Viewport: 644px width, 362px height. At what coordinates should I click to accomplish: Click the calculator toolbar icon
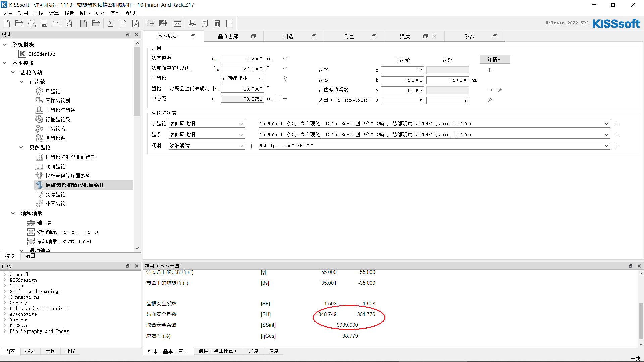pos(217,23)
